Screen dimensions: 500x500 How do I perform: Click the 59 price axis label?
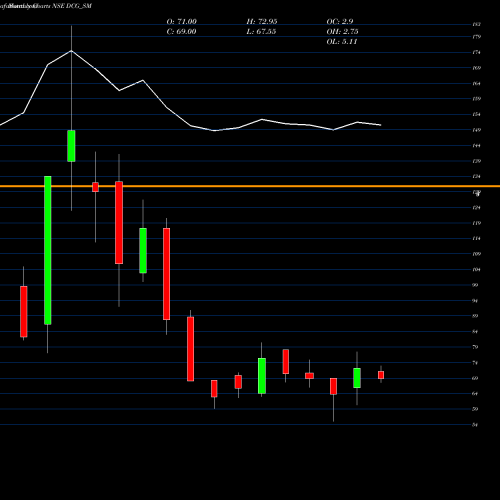coord(476,409)
